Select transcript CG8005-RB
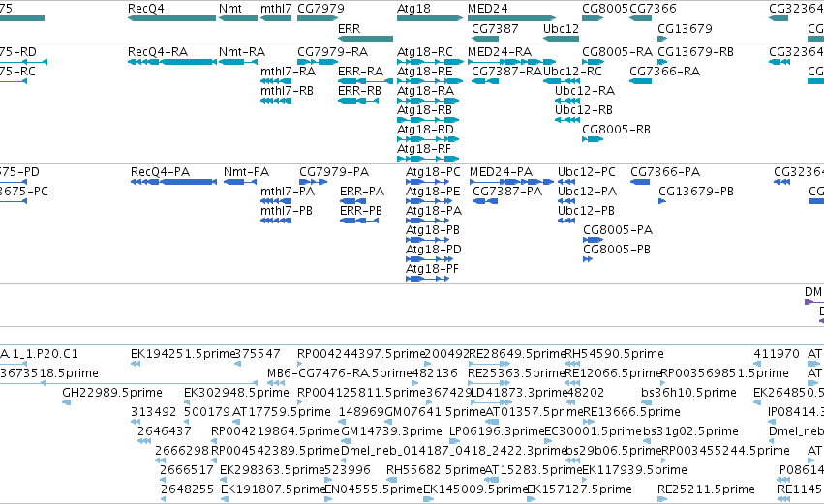Viewport: 824px width, 504px height. pos(593,139)
